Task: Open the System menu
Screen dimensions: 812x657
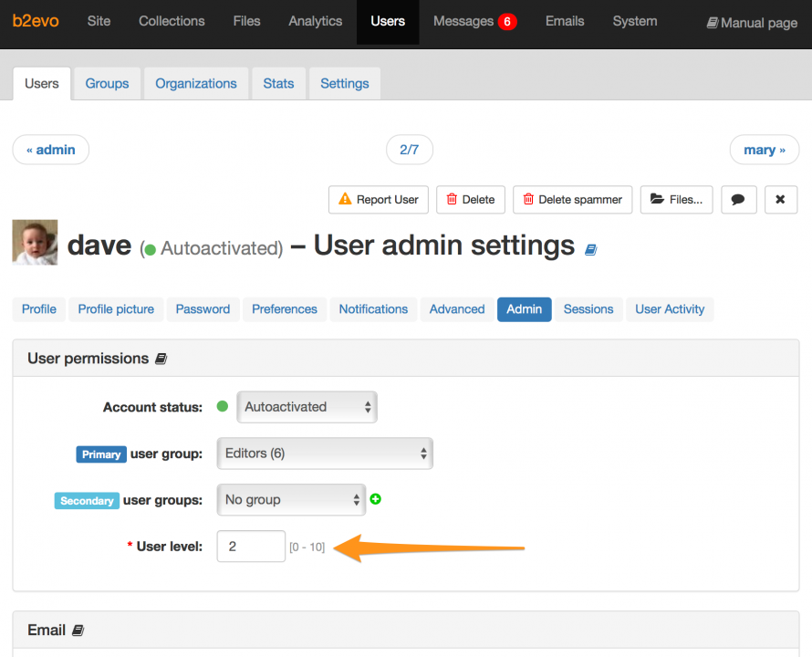Action: pos(635,21)
